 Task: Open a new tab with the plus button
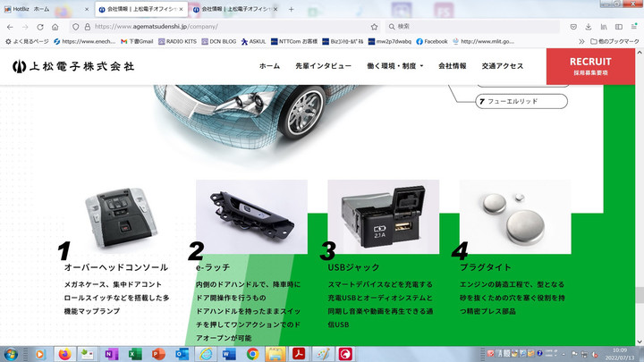click(291, 9)
